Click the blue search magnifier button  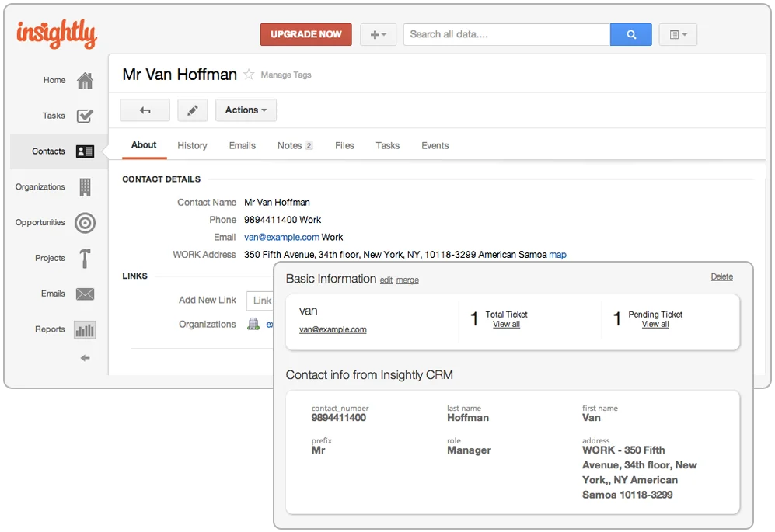tap(630, 35)
